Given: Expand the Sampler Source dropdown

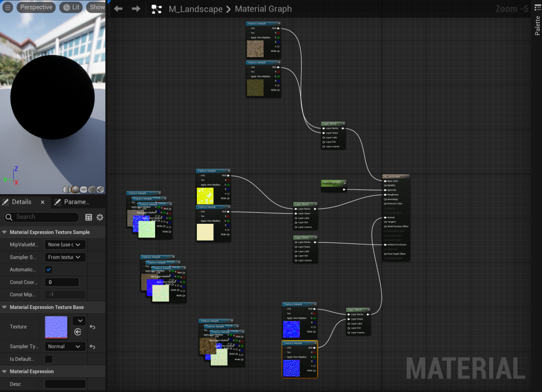Looking at the screenshot, I should tap(65, 258).
